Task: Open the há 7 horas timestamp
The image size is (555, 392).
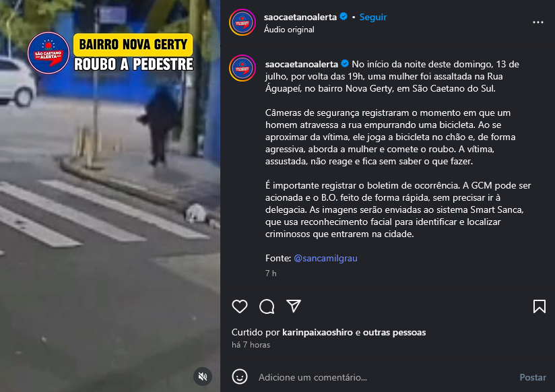Action: pos(251,345)
